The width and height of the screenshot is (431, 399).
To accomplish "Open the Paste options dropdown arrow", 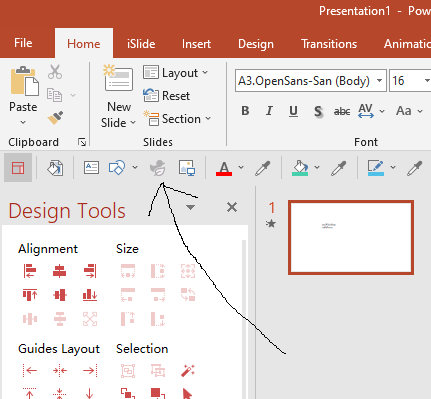I will click(x=23, y=122).
